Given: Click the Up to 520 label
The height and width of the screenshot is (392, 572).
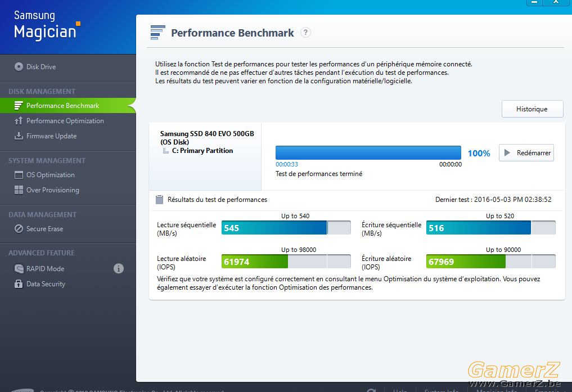Looking at the screenshot, I should tap(500, 216).
